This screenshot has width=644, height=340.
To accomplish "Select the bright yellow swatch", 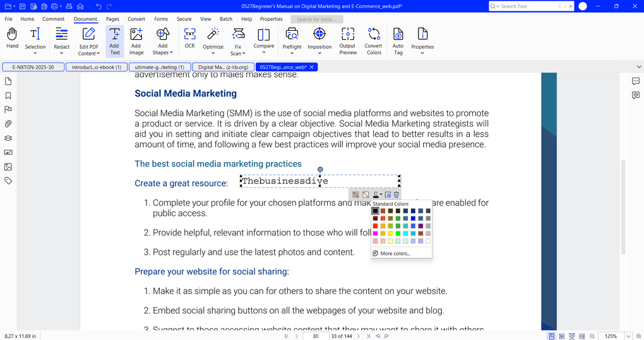I will click(x=390, y=233).
